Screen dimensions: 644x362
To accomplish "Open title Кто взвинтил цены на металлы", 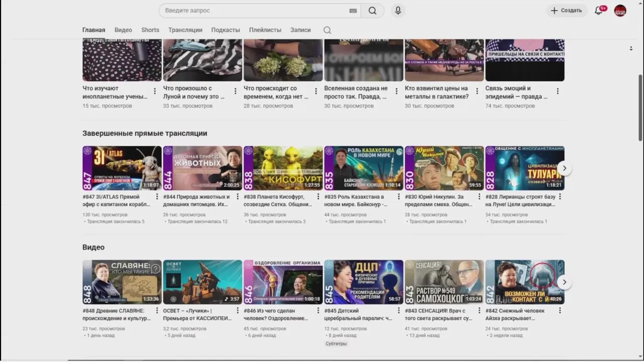I will click(x=437, y=92).
